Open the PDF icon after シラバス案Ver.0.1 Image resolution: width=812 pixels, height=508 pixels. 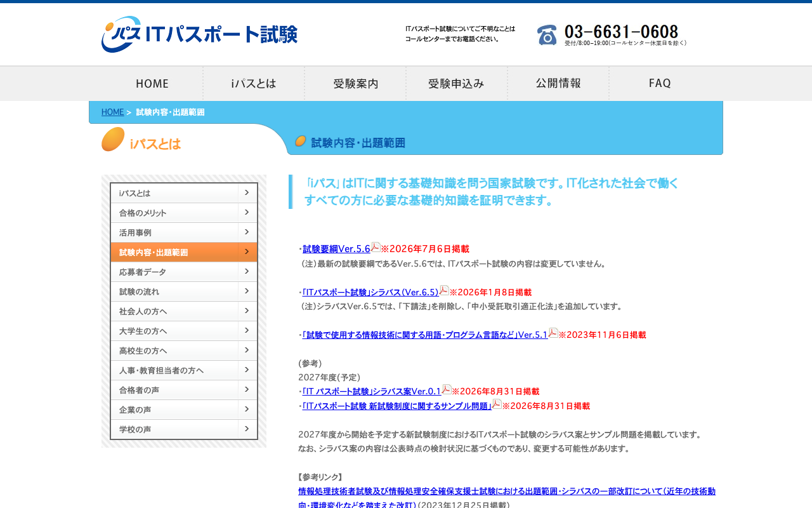(447, 389)
